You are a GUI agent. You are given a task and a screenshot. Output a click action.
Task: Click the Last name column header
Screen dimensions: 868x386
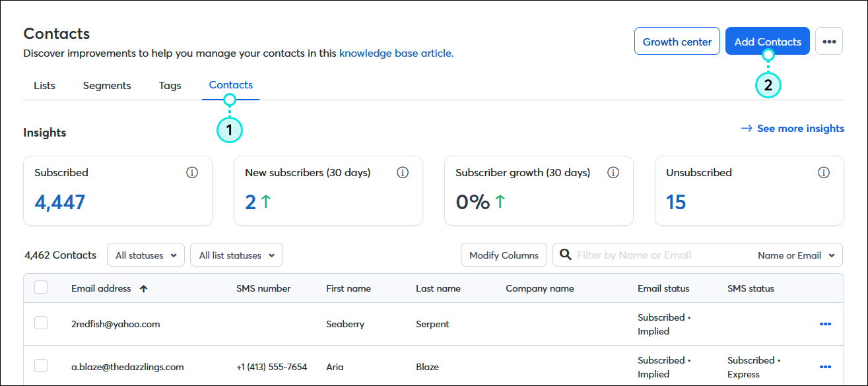pyautogui.click(x=438, y=288)
